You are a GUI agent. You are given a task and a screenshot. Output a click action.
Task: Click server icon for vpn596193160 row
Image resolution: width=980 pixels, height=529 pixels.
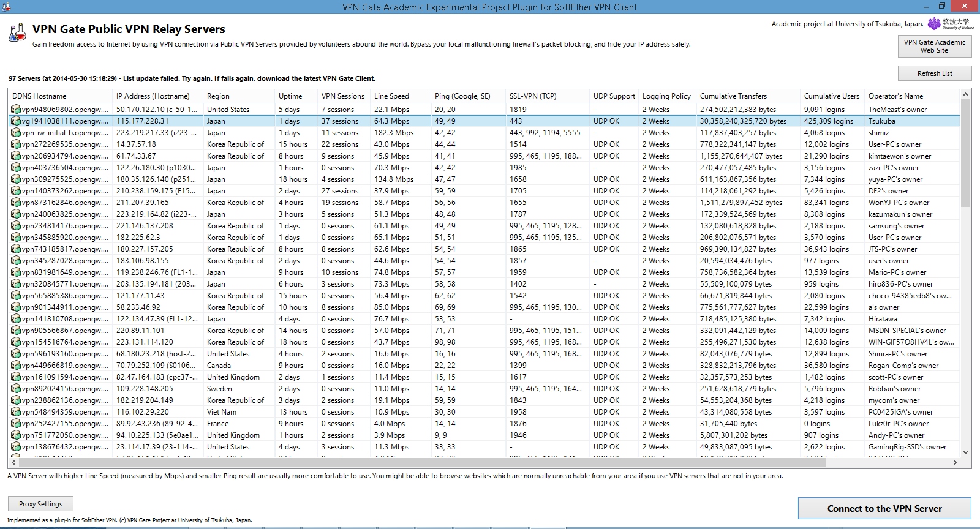tap(16, 354)
